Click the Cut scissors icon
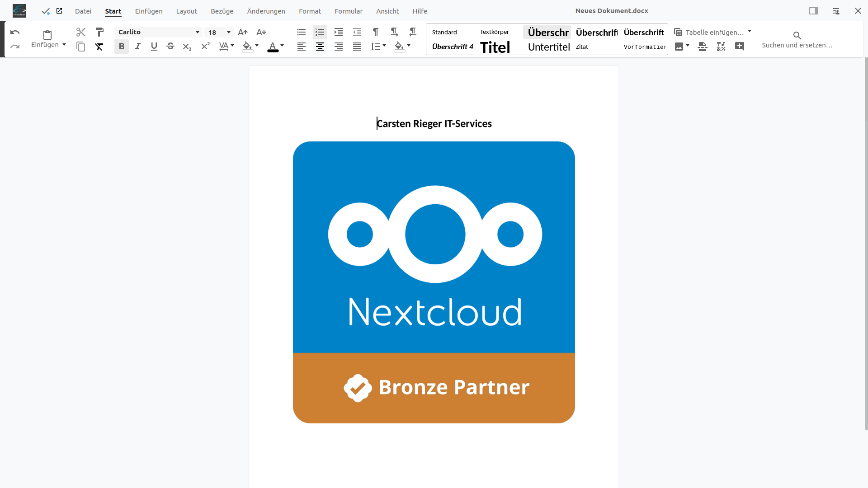Image resolution: width=868 pixels, height=488 pixels. click(81, 32)
